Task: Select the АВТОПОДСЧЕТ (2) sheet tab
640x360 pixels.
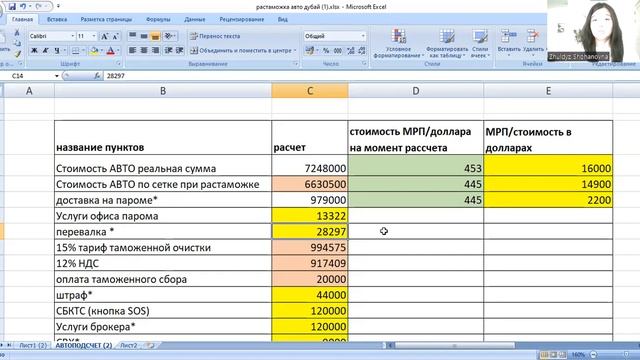Action: pos(84,345)
